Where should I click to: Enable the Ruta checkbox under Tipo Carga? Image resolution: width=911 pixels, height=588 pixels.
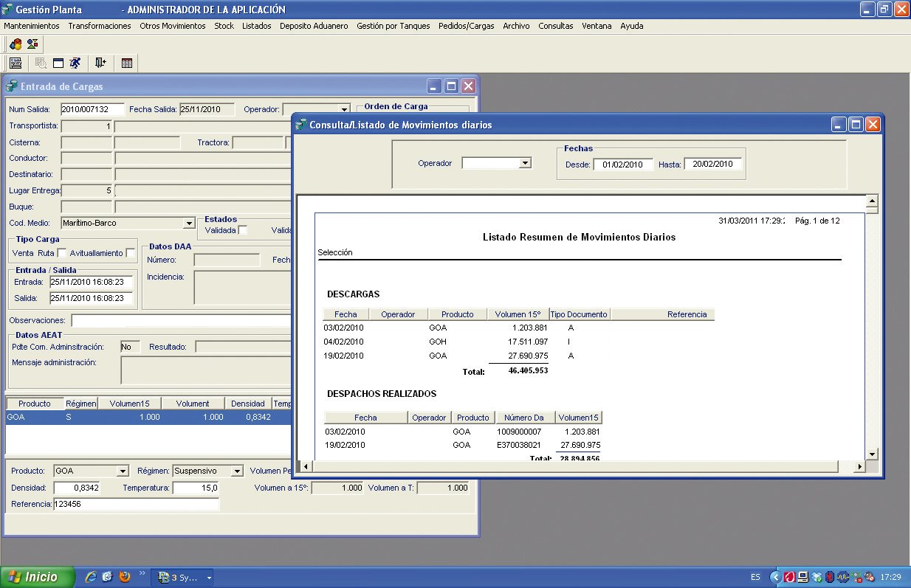pyautogui.click(x=62, y=253)
